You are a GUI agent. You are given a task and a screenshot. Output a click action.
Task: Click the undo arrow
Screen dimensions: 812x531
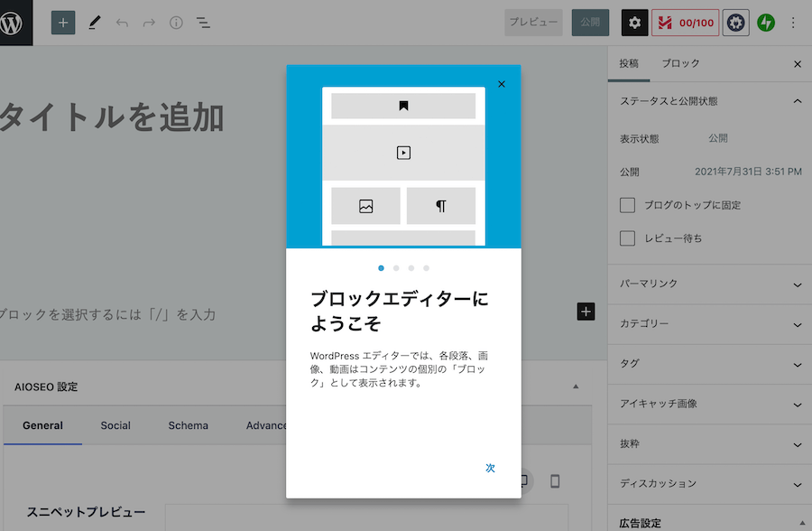tap(122, 23)
